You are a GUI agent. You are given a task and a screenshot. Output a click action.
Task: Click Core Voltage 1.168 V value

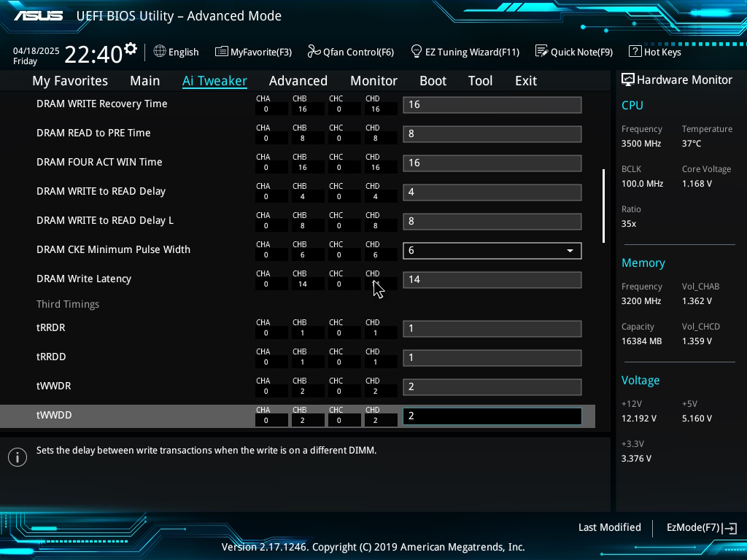(697, 183)
